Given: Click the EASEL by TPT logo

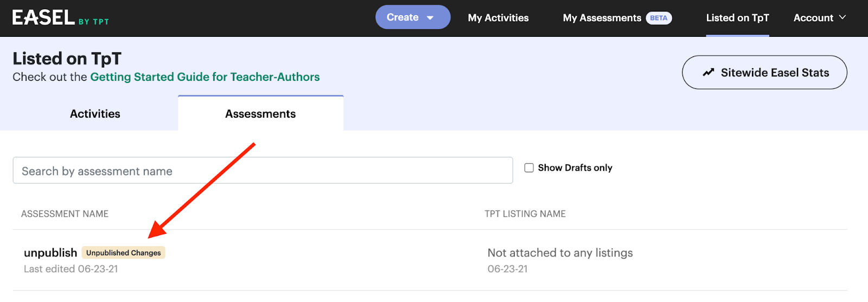Looking at the screenshot, I should pyautogui.click(x=60, y=18).
